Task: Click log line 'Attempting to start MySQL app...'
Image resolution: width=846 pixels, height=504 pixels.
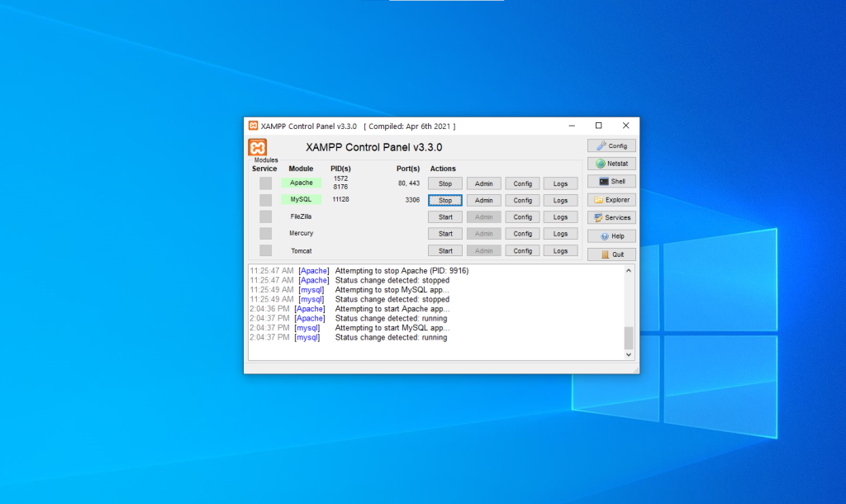Action: (x=392, y=328)
